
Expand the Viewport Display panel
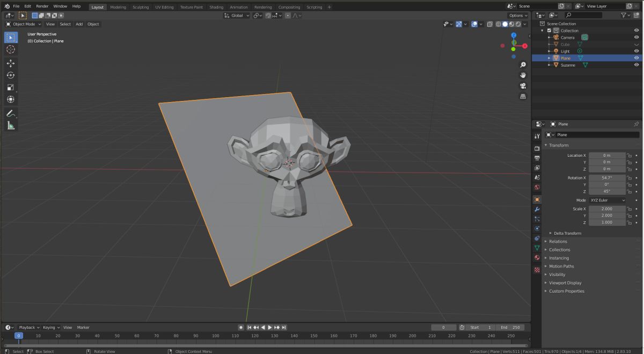(565, 283)
